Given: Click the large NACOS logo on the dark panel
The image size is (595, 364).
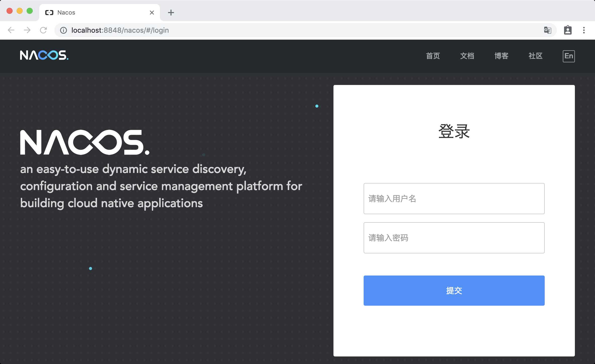Looking at the screenshot, I should point(85,142).
